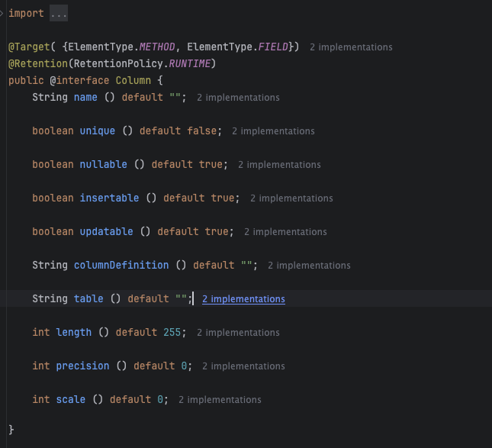Screen dimensions: 492x448
Task: Click default value 0 on precision line
Action: click(x=184, y=366)
